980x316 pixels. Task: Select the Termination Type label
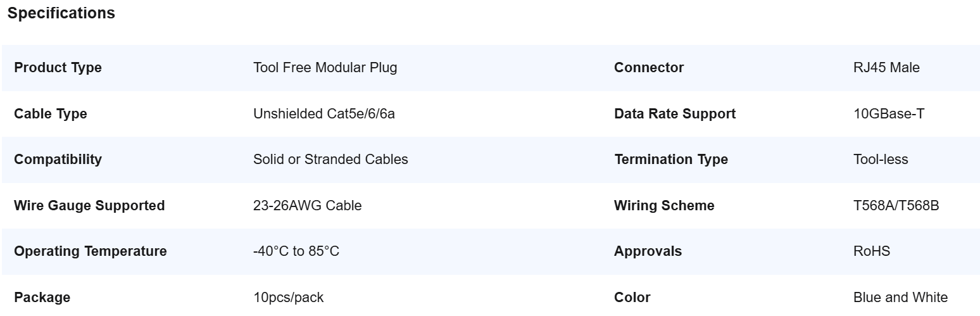click(671, 160)
